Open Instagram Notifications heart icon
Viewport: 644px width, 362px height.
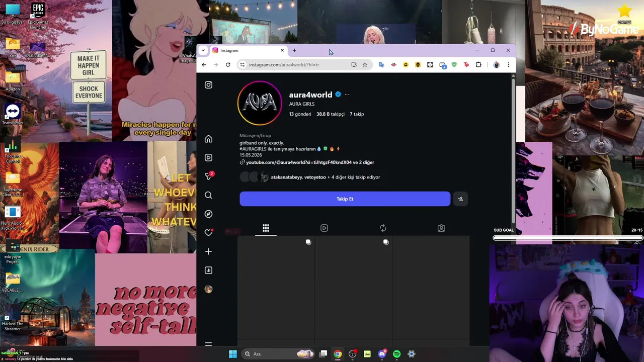[209, 232]
